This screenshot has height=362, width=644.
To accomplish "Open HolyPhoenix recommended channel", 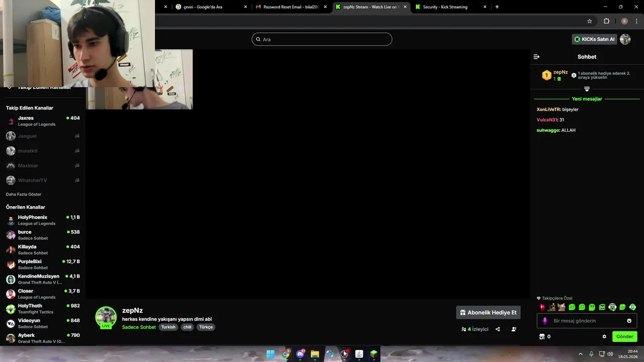I will tap(43, 220).
